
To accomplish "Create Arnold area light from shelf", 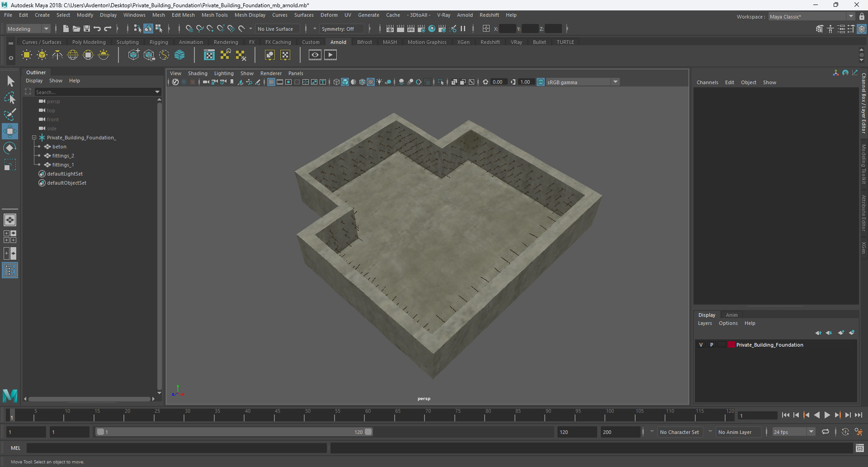I will (x=27, y=55).
